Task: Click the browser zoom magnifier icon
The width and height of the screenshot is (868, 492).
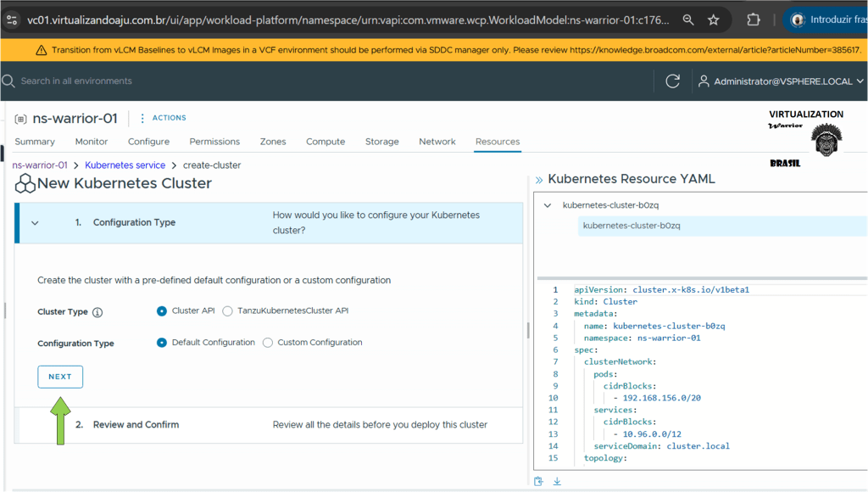Action: [x=689, y=20]
